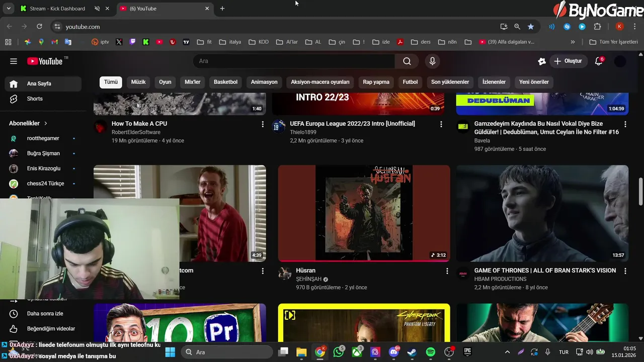The height and width of the screenshot is (362, 644).
Task: Expand the Abonelikler section arrow
Action: click(46, 123)
